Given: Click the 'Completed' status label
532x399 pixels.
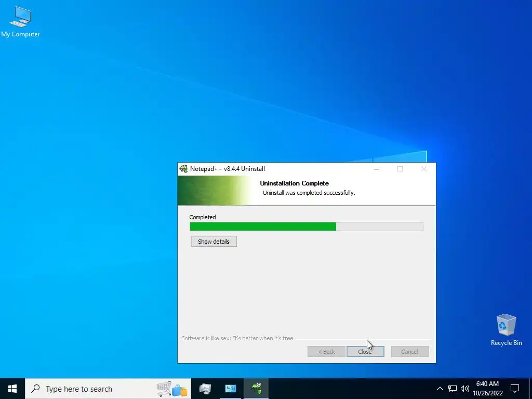Looking at the screenshot, I should pos(203,217).
